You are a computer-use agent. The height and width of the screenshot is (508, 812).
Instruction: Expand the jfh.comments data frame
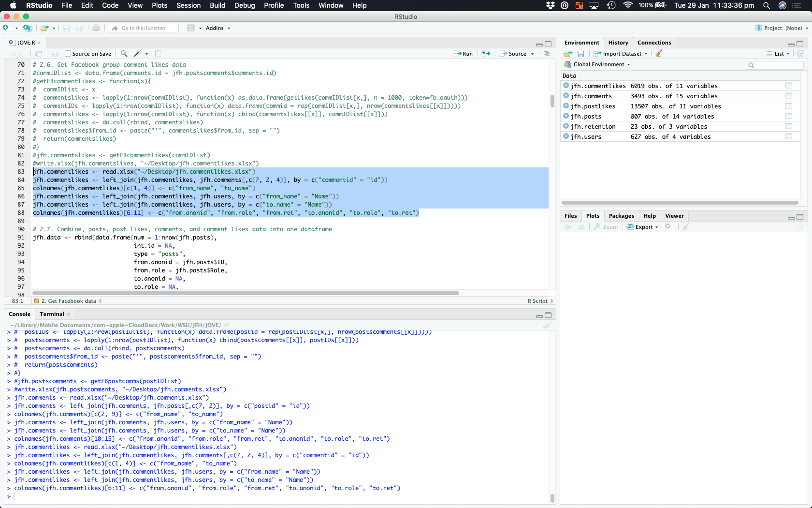click(x=565, y=96)
